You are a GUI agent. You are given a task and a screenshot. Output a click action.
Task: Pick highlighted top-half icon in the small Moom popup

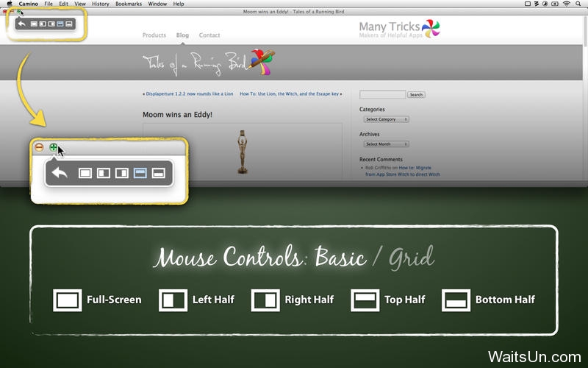click(60, 24)
